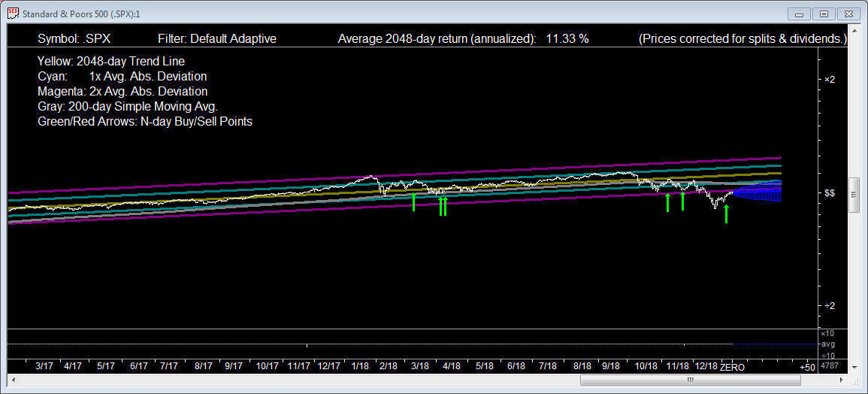Screen dimensions: 868x394
Task: Click the green buy arrow near 3/18
Action: click(413, 202)
